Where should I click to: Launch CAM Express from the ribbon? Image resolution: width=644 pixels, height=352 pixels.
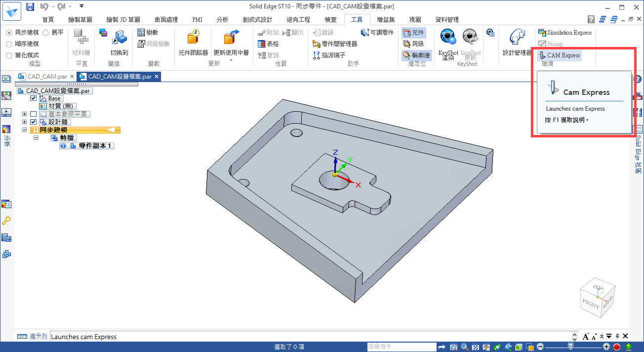pyautogui.click(x=559, y=55)
